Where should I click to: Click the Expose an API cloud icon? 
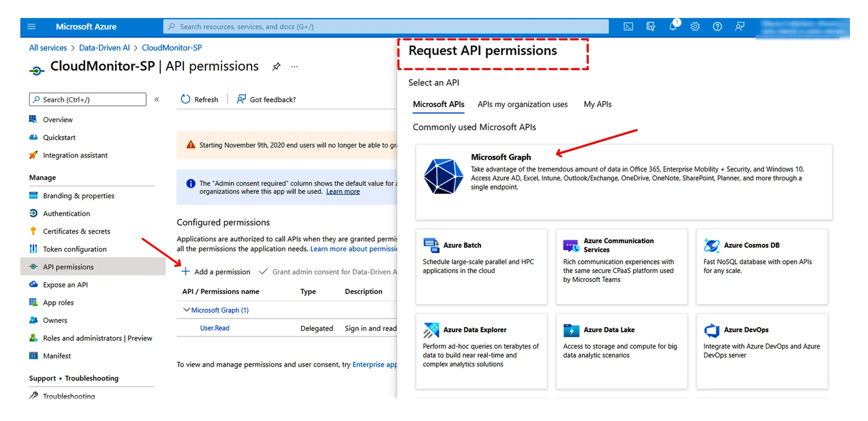(x=33, y=284)
